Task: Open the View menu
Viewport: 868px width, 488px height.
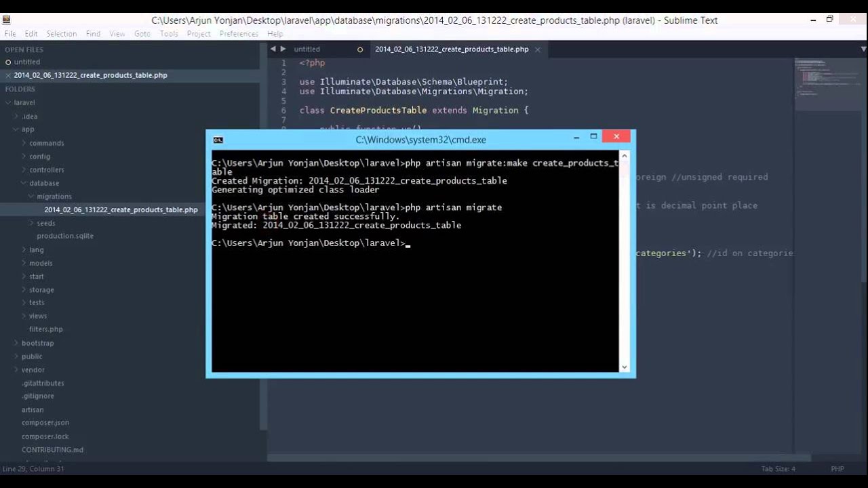Action: click(117, 33)
